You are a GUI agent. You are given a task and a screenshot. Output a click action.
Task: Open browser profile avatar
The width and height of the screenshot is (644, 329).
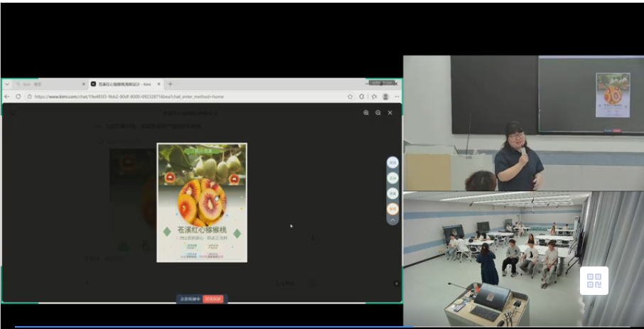(x=385, y=97)
